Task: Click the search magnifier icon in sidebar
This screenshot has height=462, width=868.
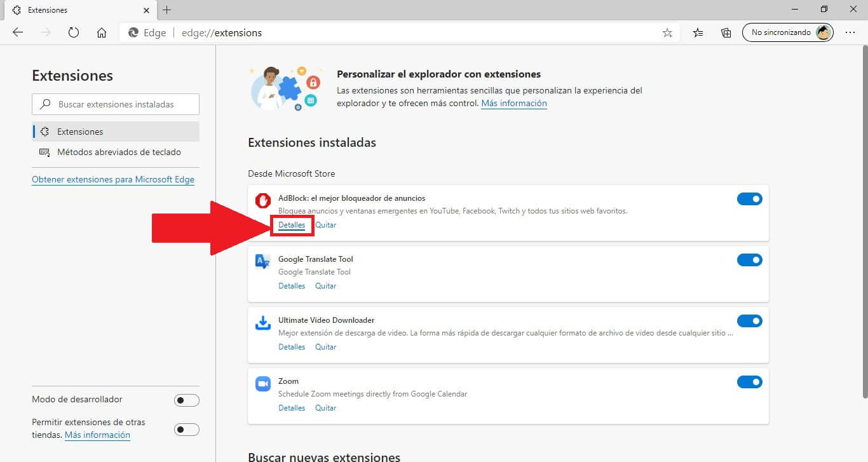Action: click(45, 104)
